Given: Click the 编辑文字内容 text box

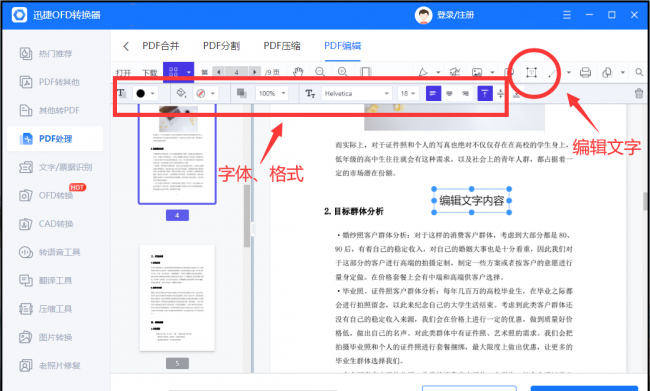Looking at the screenshot, I should (x=472, y=201).
